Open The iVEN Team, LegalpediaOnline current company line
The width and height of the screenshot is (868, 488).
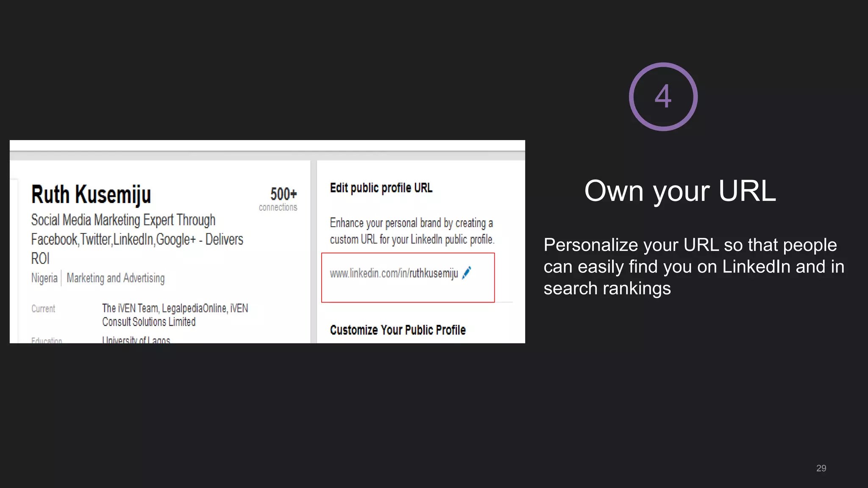click(175, 308)
